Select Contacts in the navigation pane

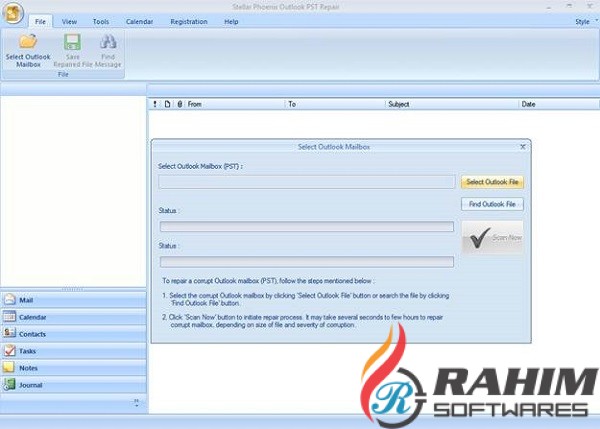[73, 334]
